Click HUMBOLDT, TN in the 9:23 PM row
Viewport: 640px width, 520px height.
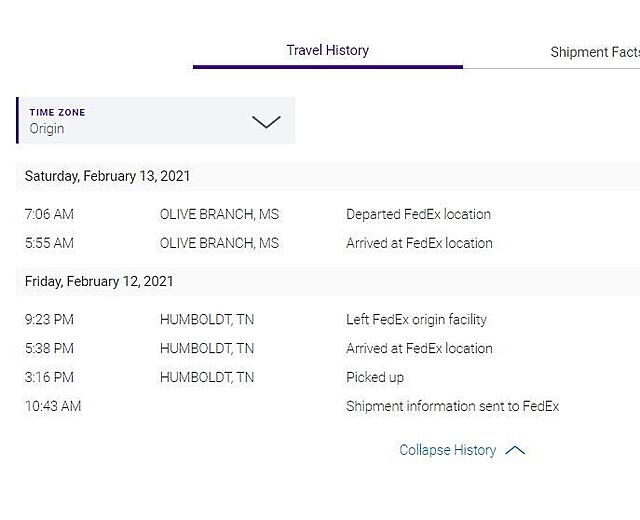[207, 320]
